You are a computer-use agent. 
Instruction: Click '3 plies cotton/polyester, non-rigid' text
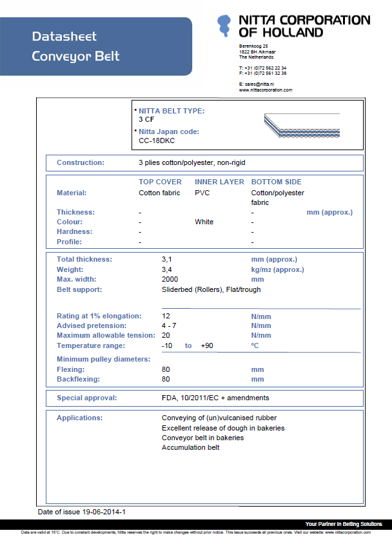pos(191,162)
